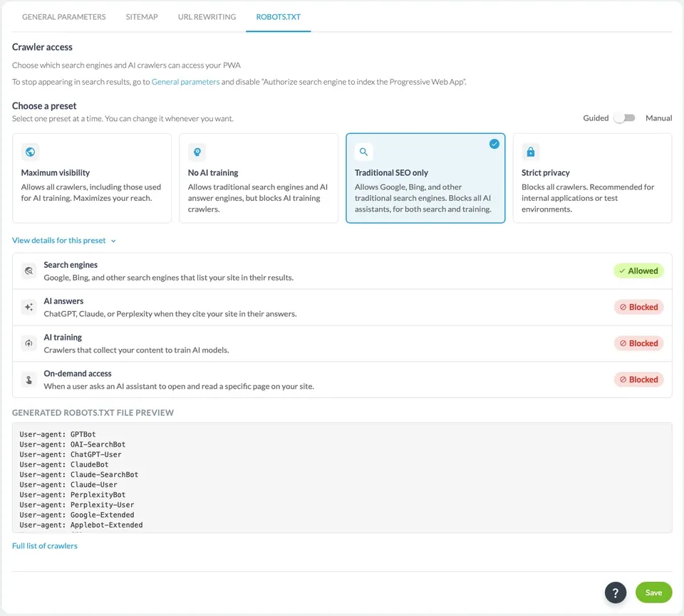The image size is (684, 616).
Task: Open the Full list of crawlers link
Action: 44,545
